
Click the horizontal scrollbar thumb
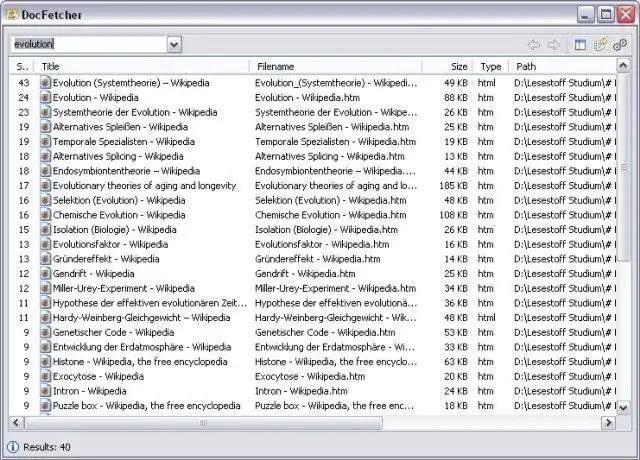click(x=203, y=423)
